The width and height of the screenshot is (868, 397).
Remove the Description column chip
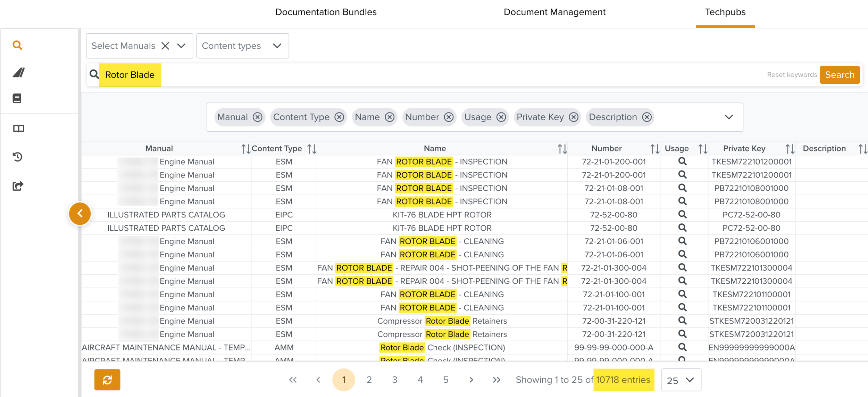[646, 117]
